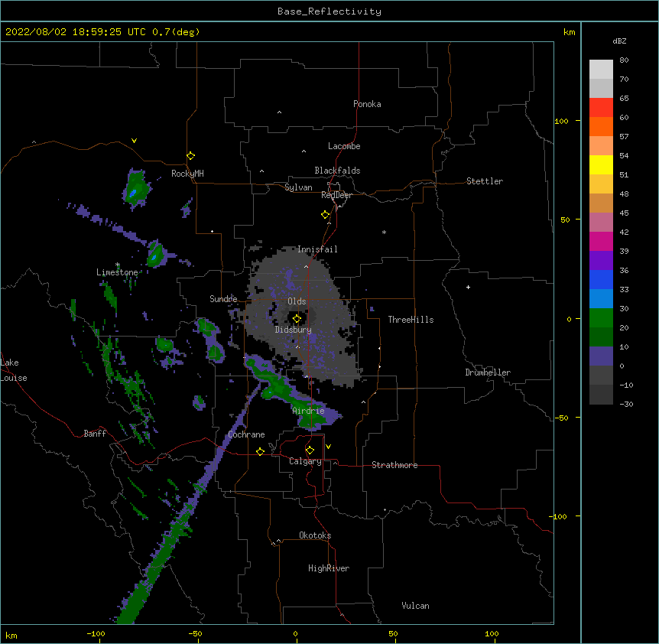The width and height of the screenshot is (659, 644).
Task: Click the Limestone label
Action: tap(117, 272)
